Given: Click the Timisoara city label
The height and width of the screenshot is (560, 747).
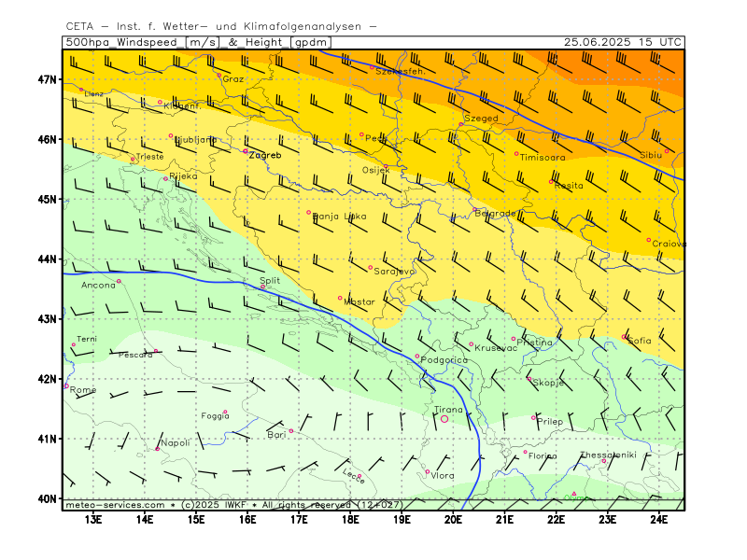Looking at the screenshot, I should tap(543, 158).
